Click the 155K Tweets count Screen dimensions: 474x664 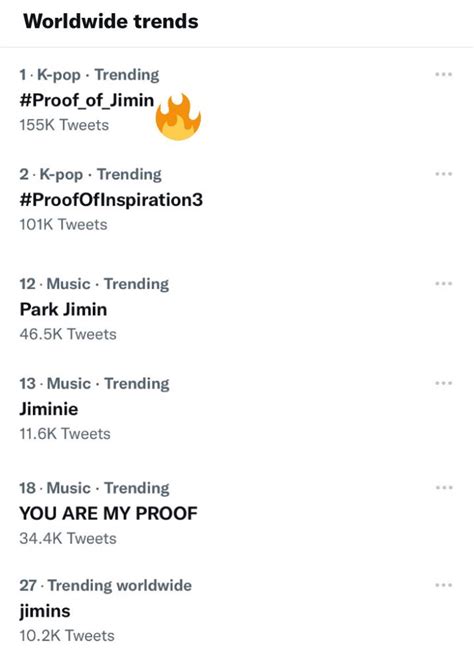[64, 125]
